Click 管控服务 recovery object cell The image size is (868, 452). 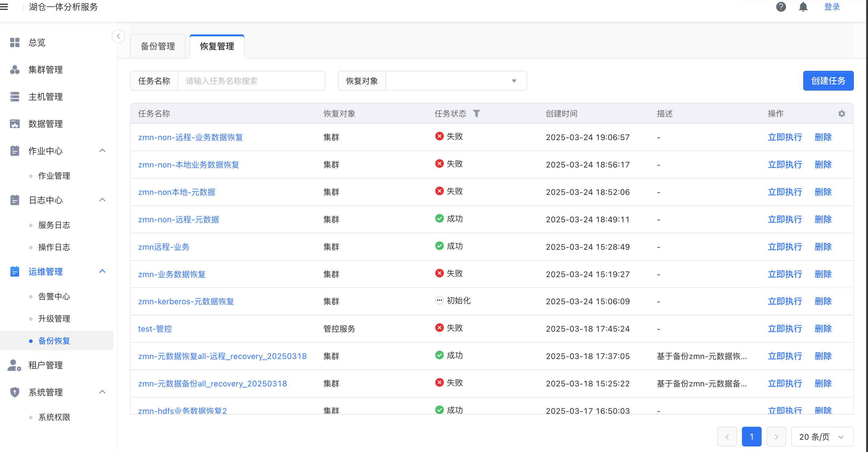[339, 329]
